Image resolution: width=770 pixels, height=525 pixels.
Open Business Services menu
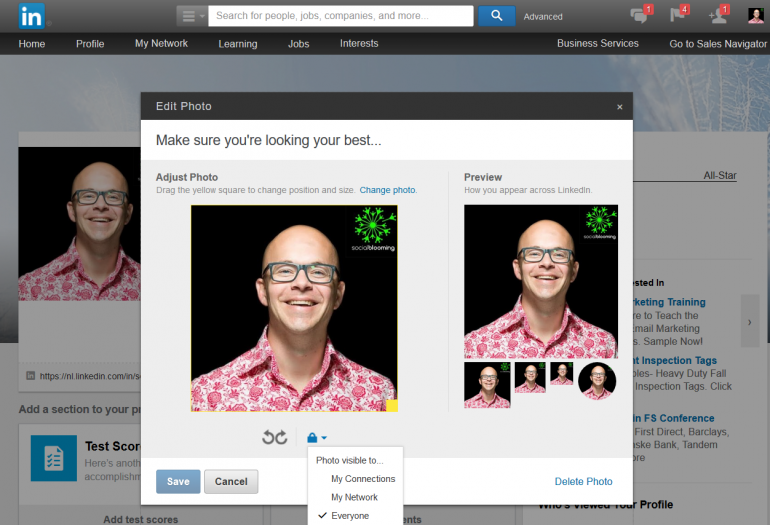pyautogui.click(x=598, y=43)
